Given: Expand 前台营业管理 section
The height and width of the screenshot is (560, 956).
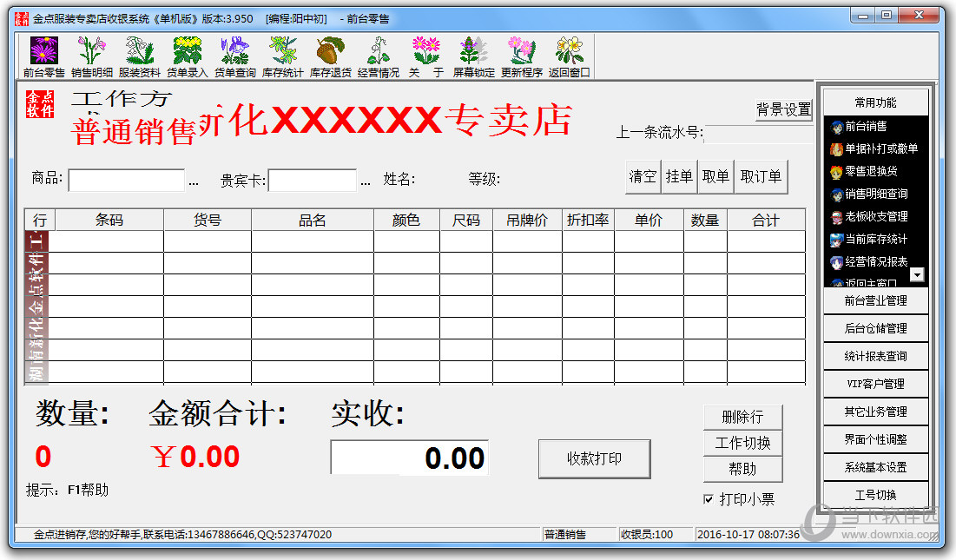Looking at the screenshot, I should click(875, 300).
